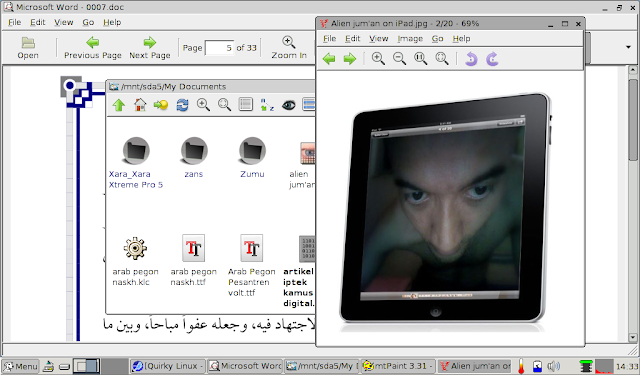The width and height of the screenshot is (640, 375).
Task: Switch to Microsoft Word taskbar window
Action: pos(245,366)
